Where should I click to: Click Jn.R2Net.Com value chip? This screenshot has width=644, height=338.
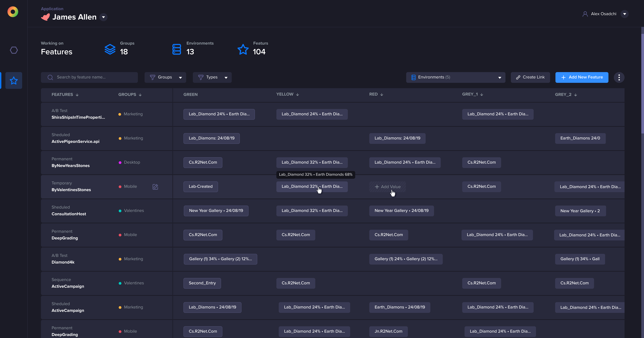coord(389,332)
